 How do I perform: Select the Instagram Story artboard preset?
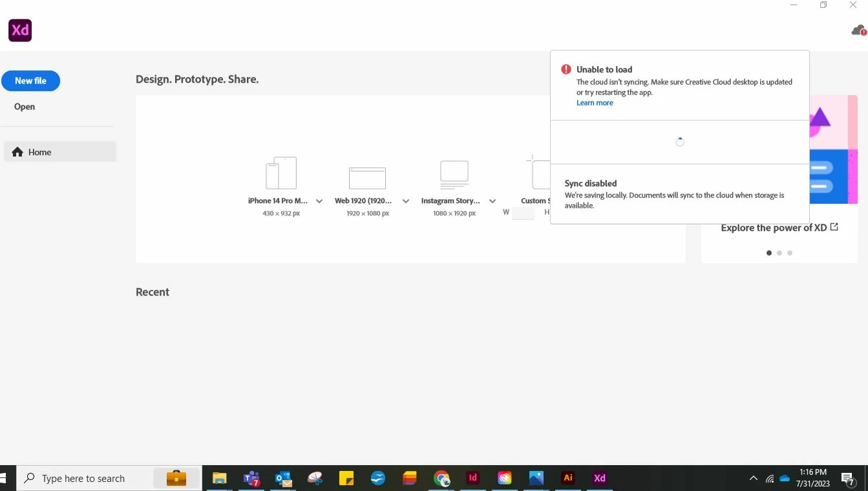[454, 173]
